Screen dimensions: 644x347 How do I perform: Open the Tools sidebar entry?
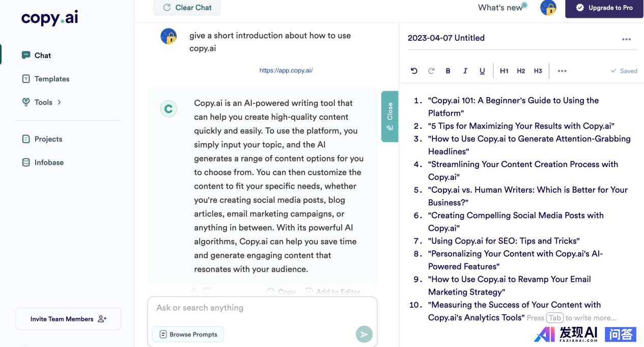point(43,102)
